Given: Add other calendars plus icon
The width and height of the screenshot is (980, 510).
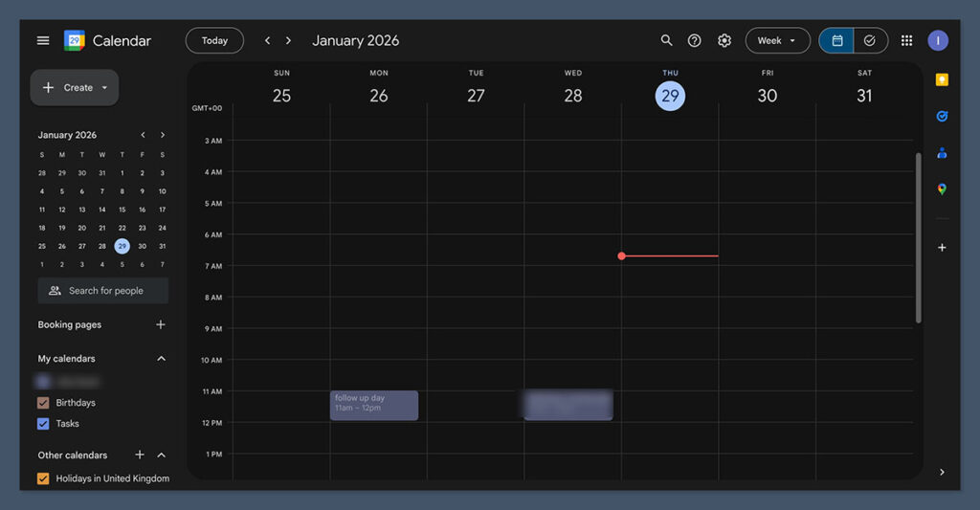Looking at the screenshot, I should point(140,455).
